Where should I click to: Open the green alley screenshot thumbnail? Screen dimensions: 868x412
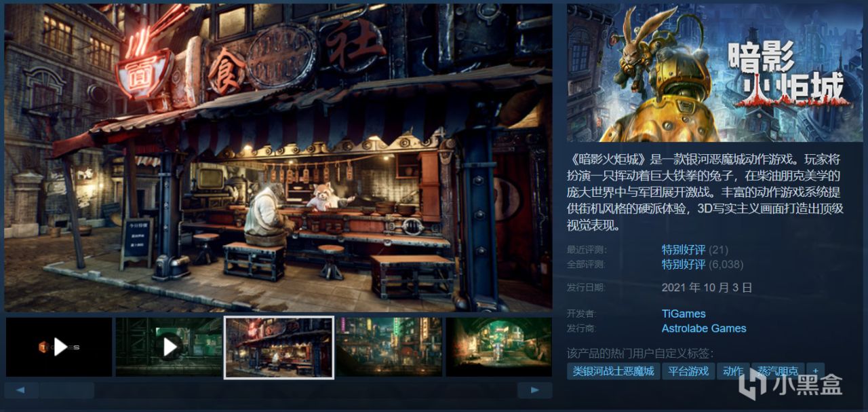point(499,347)
